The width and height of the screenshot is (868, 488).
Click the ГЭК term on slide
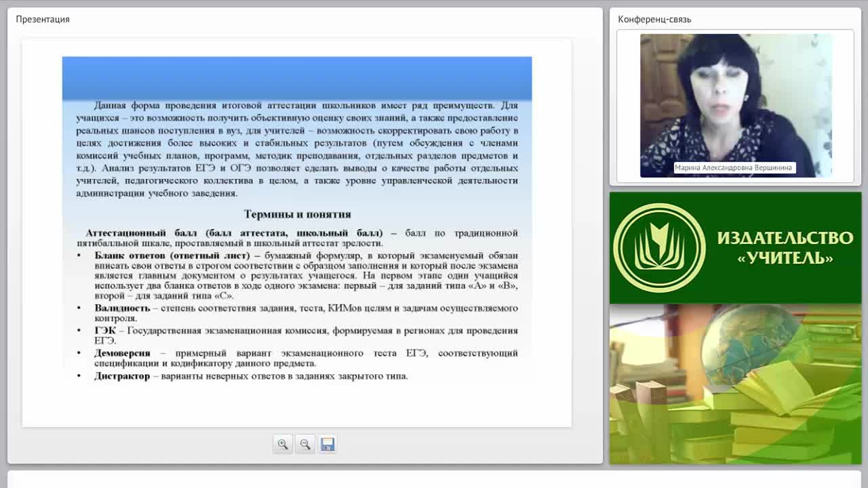(x=105, y=331)
